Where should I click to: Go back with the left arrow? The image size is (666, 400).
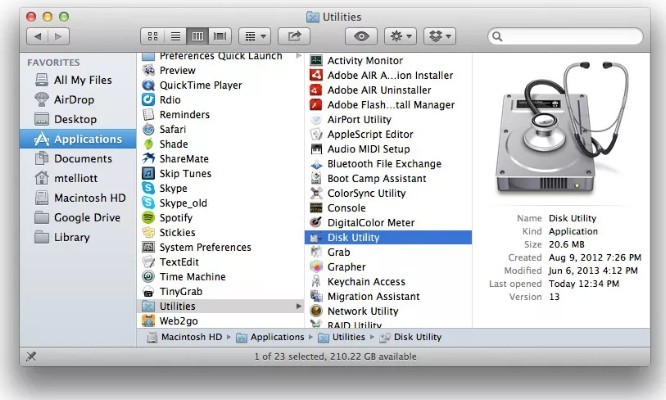point(37,37)
